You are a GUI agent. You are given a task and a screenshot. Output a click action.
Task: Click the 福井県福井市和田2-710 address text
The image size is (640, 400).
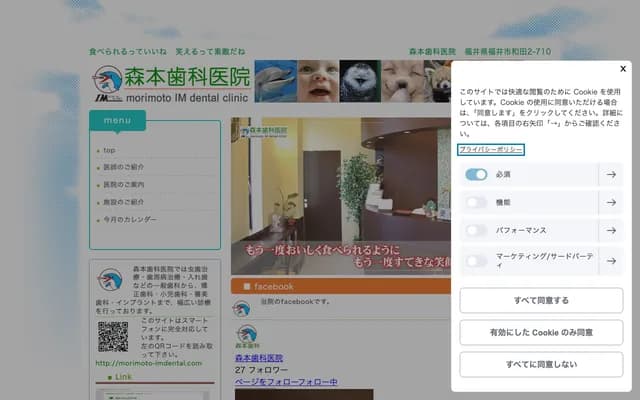click(507, 51)
